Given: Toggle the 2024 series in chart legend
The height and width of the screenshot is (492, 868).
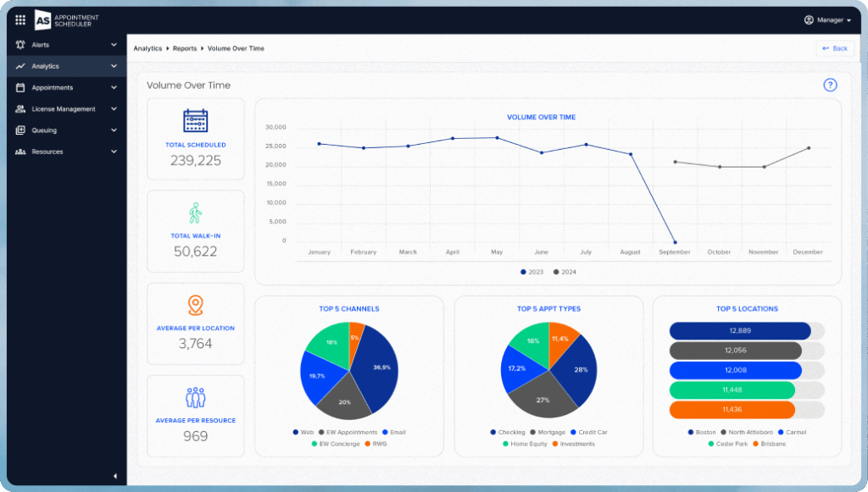Looking at the screenshot, I should (x=564, y=272).
